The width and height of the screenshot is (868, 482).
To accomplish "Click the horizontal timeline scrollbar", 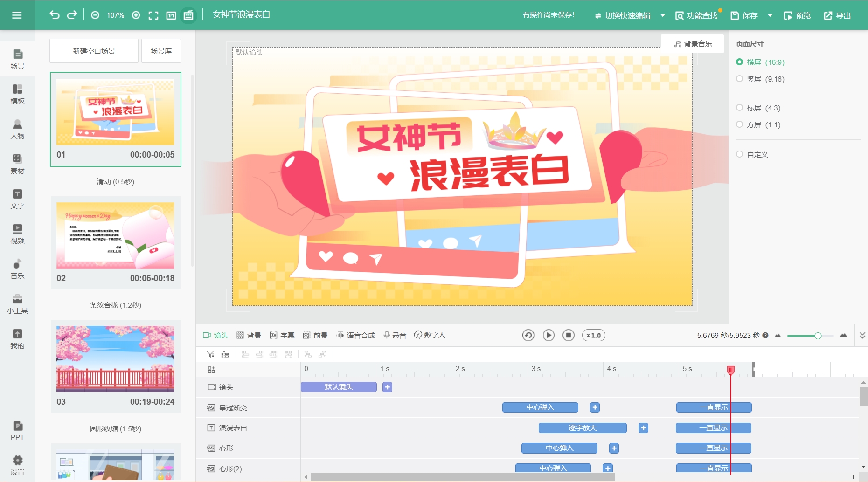I will click(x=463, y=477).
